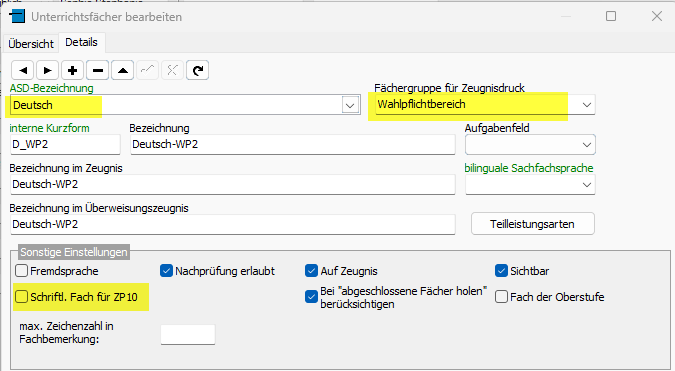
Task: Open Teilleistungsarten button
Action: click(533, 224)
